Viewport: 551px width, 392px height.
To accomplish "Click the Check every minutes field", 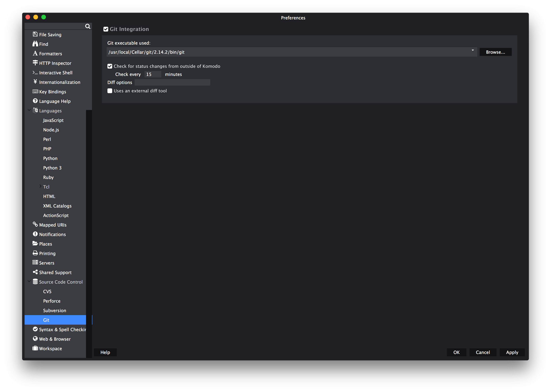I will click(x=153, y=74).
